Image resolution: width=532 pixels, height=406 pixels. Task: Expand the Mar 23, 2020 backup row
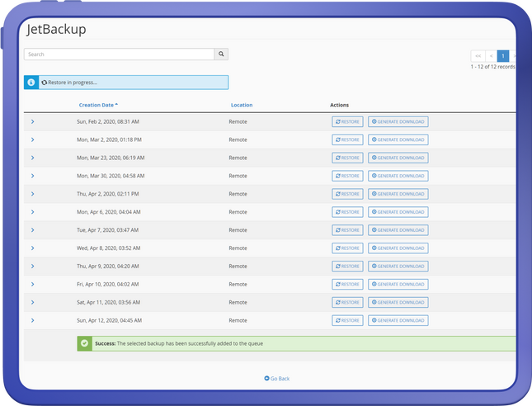click(32, 158)
